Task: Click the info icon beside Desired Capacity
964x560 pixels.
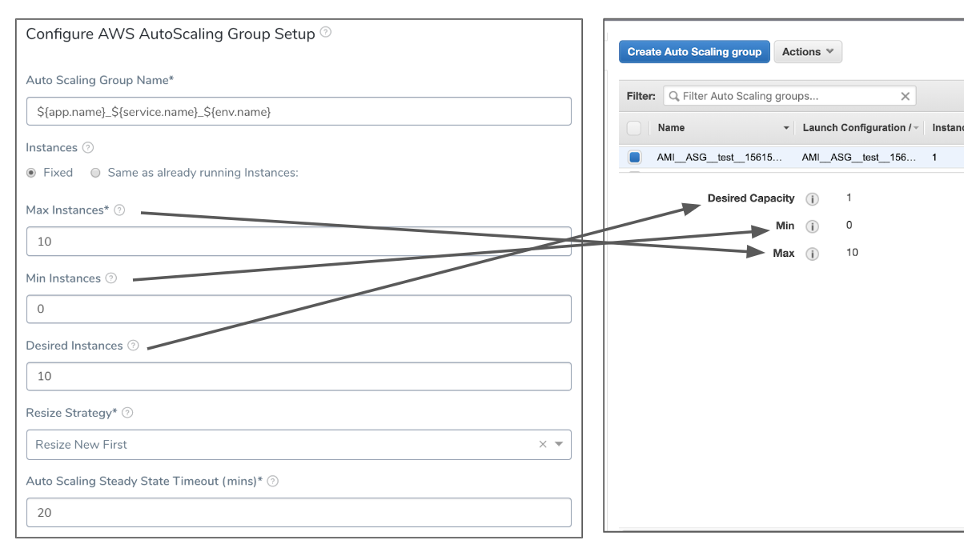Action: coord(812,199)
